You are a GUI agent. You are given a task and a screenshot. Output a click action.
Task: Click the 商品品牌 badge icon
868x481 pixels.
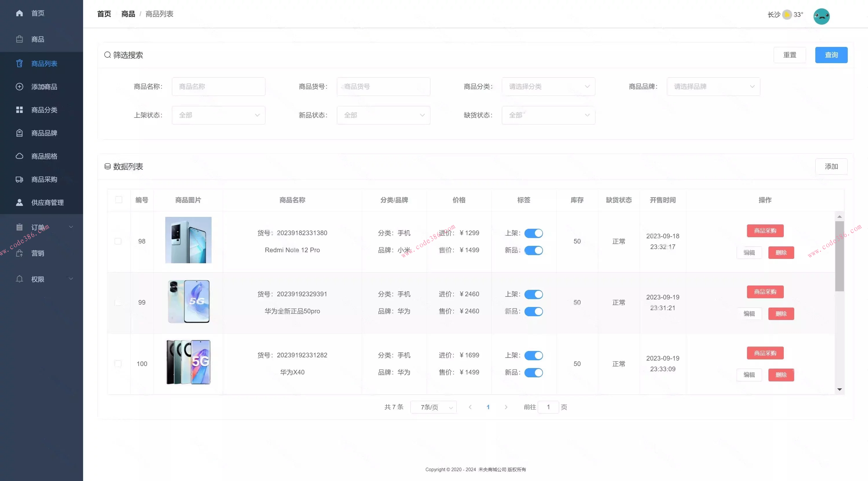coord(20,133)
